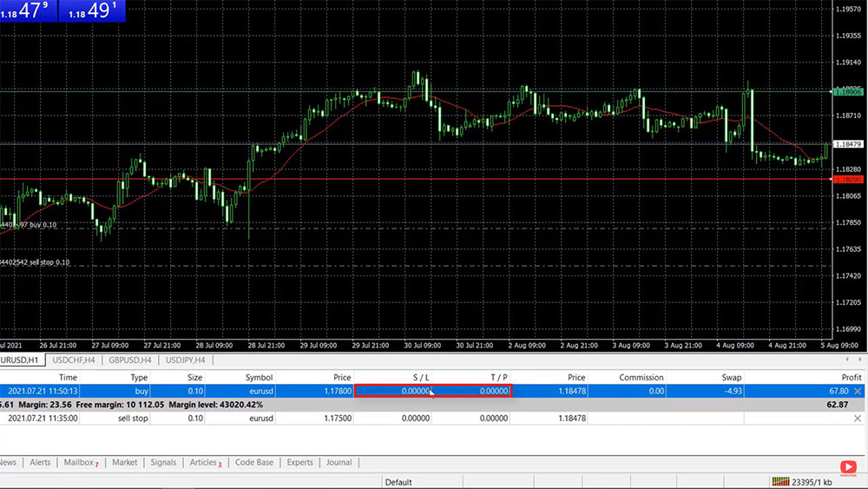Open the Articles tab
The height and width of the screenshot is (489, 868).
[x=205, y=463]
